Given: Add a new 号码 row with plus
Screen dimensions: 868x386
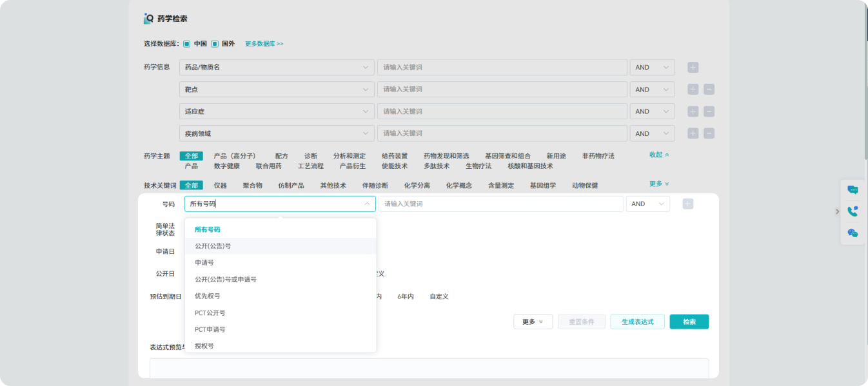Looking at the screenshot, I should [688, 204].
